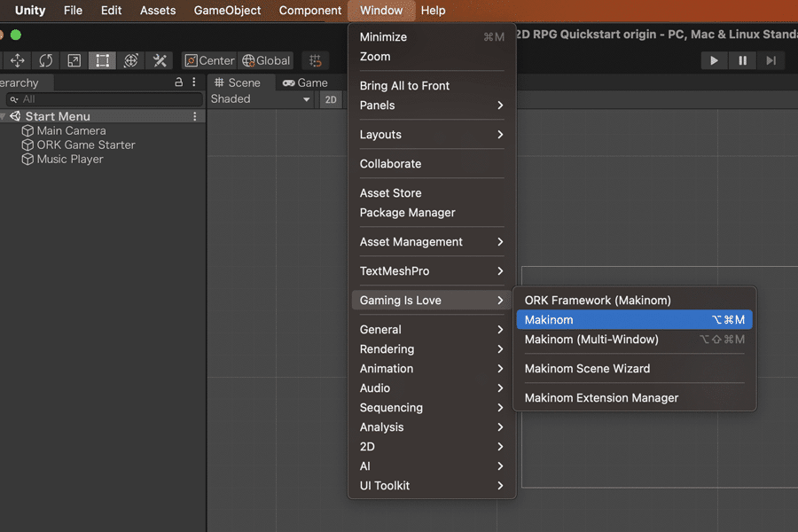Screen dimensions: 798x532
Task: Expand the Sequencing submenu
Action: click(432, 408)
